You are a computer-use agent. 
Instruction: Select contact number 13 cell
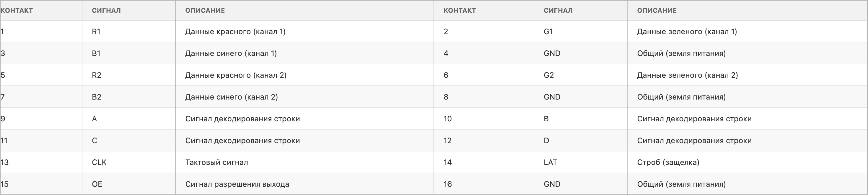pyautogui.click(x=5, y=162)
